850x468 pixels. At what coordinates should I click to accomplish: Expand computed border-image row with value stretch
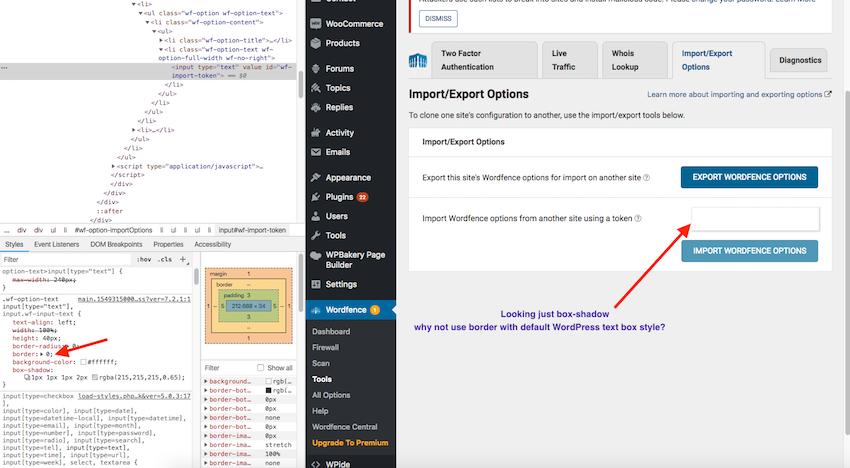206,445
